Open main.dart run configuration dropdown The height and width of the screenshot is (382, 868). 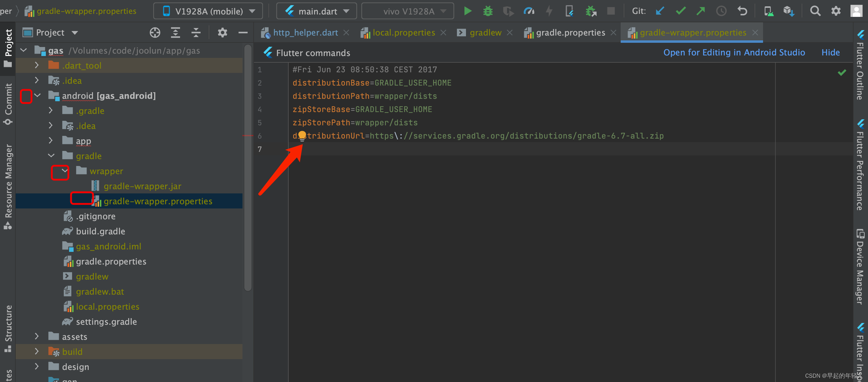(x=316, y=11)
